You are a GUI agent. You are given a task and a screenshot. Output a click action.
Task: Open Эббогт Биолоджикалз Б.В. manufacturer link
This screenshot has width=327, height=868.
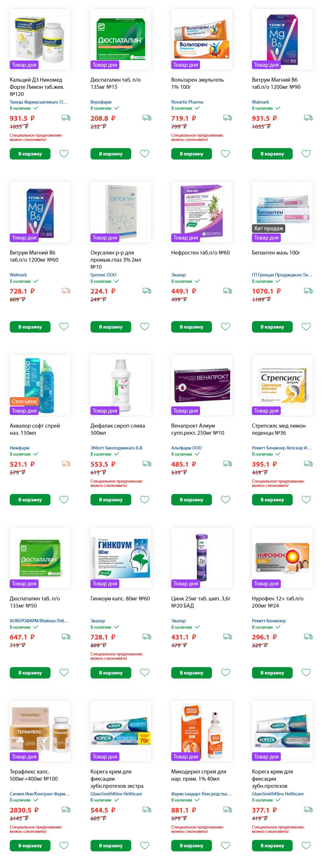pyautogui.click(x=117, y=448)
